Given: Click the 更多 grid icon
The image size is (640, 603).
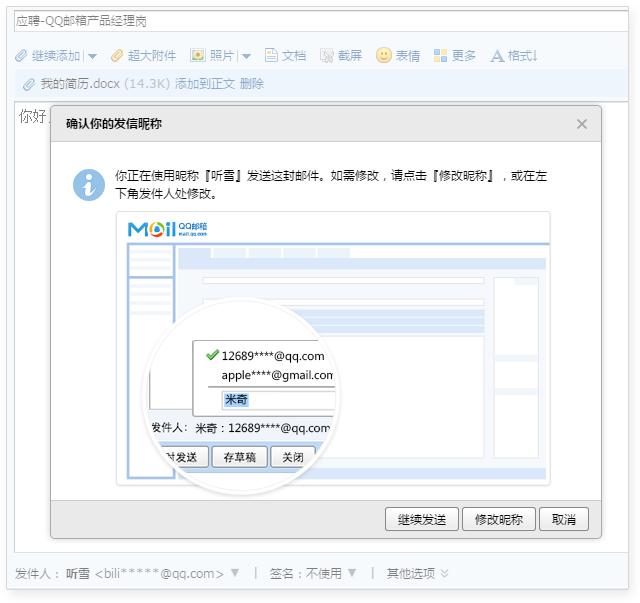Looking at the screenshot, I should coord(440,55).
